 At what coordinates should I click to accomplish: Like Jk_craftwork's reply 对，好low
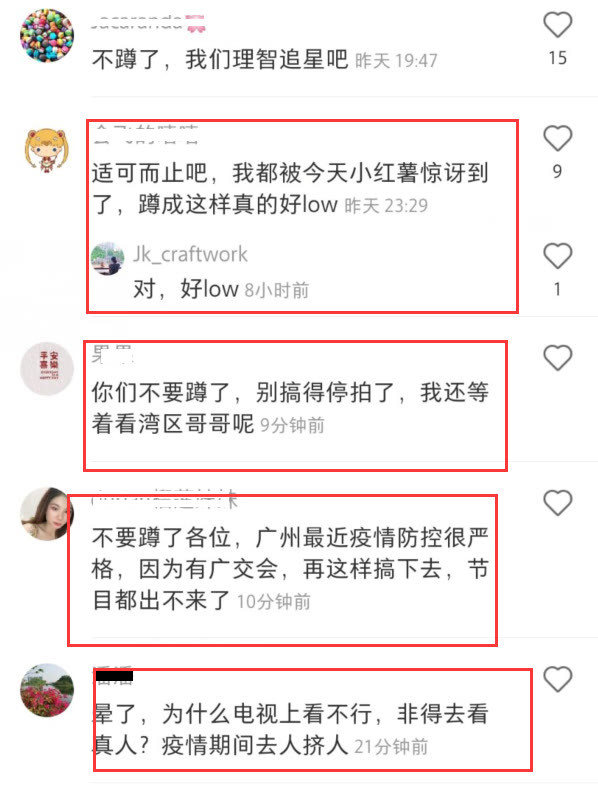[x=557, y=256]
